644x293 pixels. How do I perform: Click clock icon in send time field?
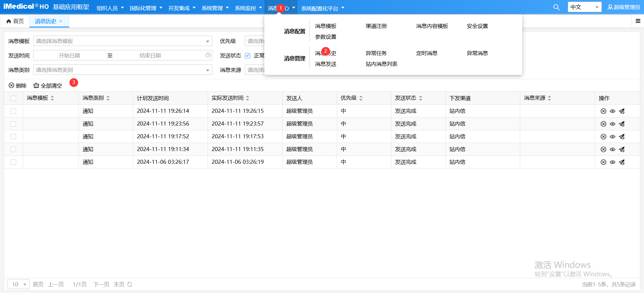[x=208, y=55]
